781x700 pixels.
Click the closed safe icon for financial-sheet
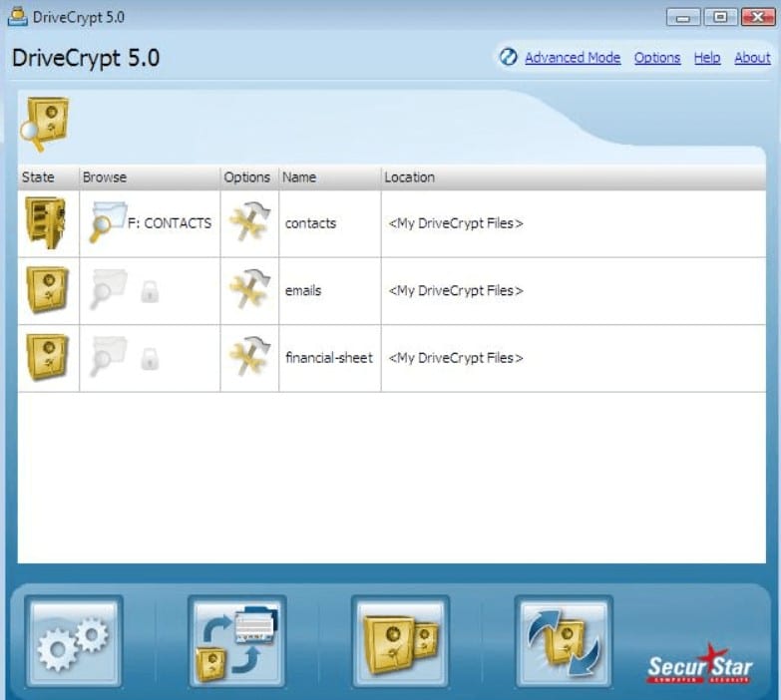(x=47, y=357)
